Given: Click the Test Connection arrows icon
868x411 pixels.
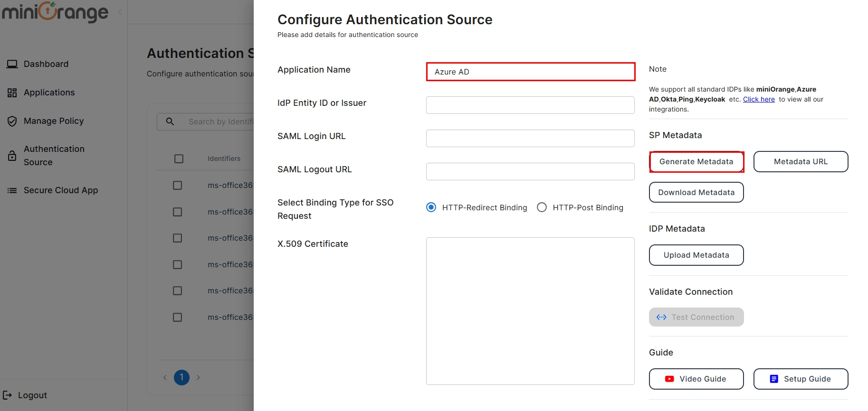Looking at the screenshot, I should point(661,317).
